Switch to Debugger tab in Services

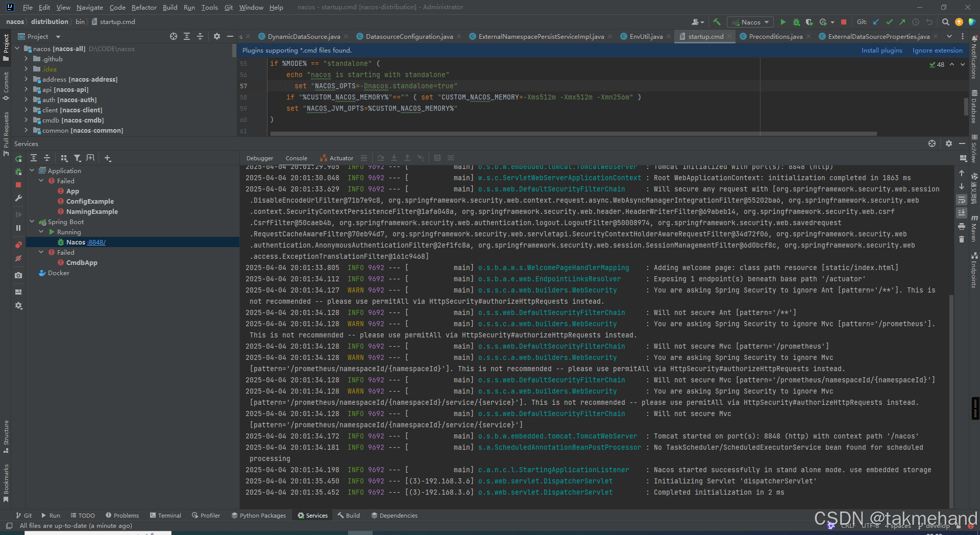[x=260, y=158]
